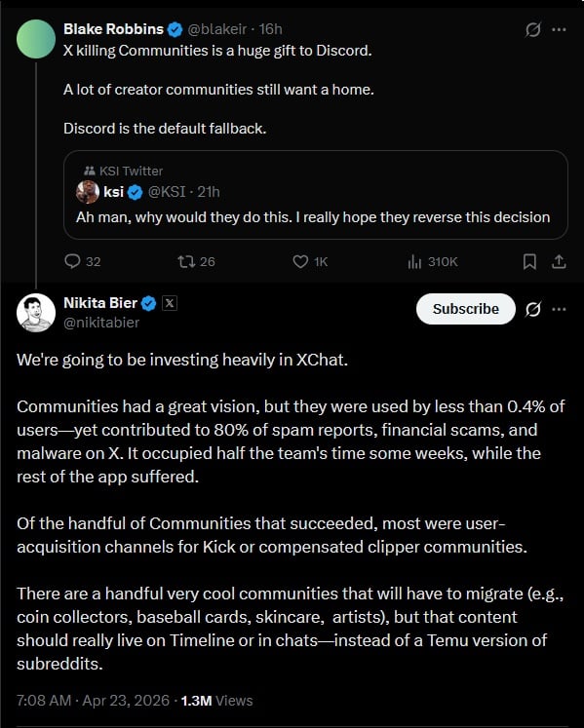Open Blake Robbins' profile avatar

coord(36,39)
